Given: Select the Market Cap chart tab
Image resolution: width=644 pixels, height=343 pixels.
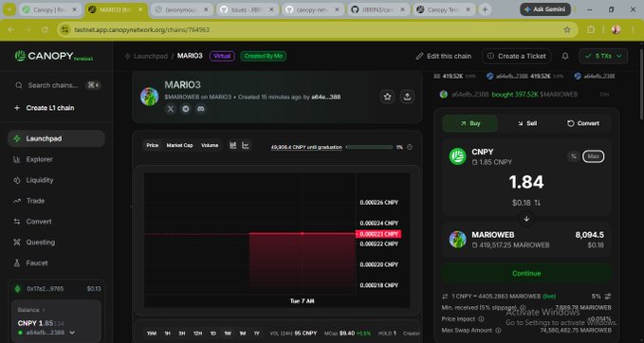Looking at the screenshot, I should 179,145.
